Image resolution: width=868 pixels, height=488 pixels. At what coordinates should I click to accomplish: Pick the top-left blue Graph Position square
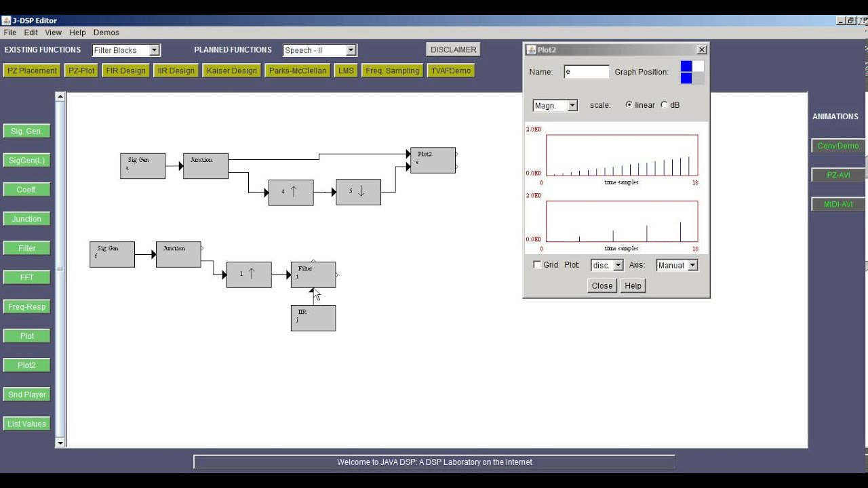pos(686,66)
